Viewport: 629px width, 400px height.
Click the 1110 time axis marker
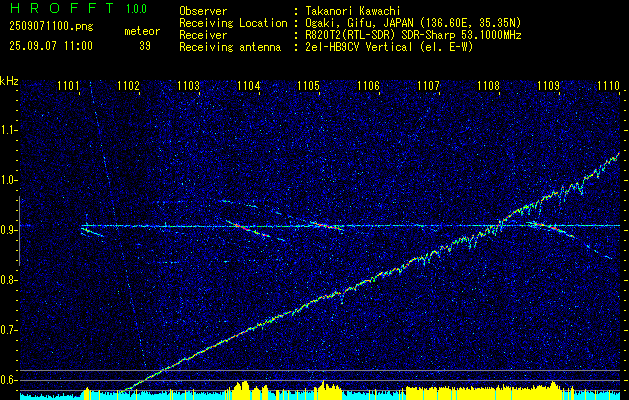tap(608, 85)
